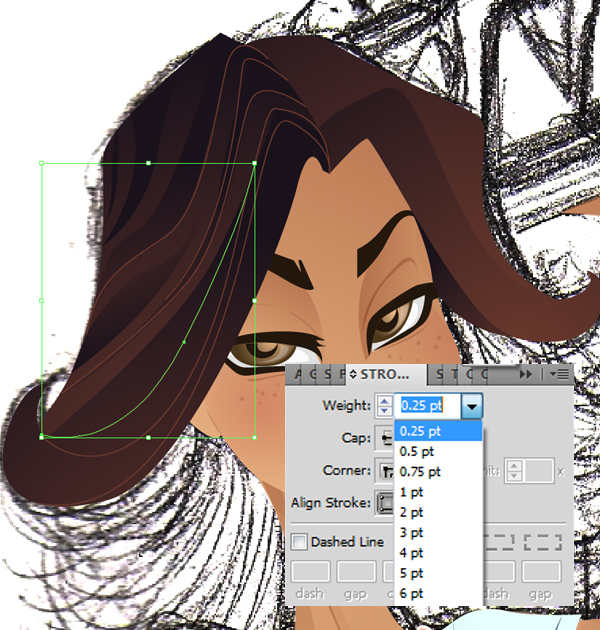Cycle panel view via STRO... tab arrows
The width and height of the screenshot is (600, 630).
[x=353, y=374]
